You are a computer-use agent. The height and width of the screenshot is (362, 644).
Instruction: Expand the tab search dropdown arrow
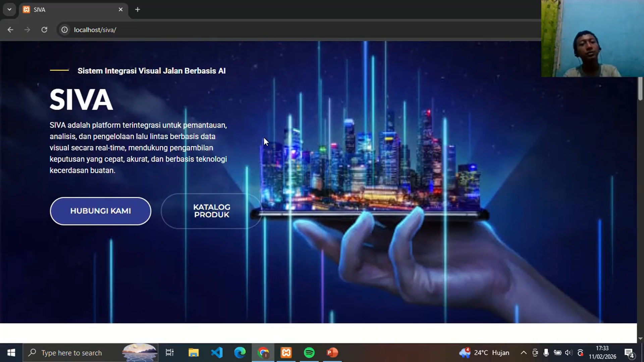pos(9,10)
